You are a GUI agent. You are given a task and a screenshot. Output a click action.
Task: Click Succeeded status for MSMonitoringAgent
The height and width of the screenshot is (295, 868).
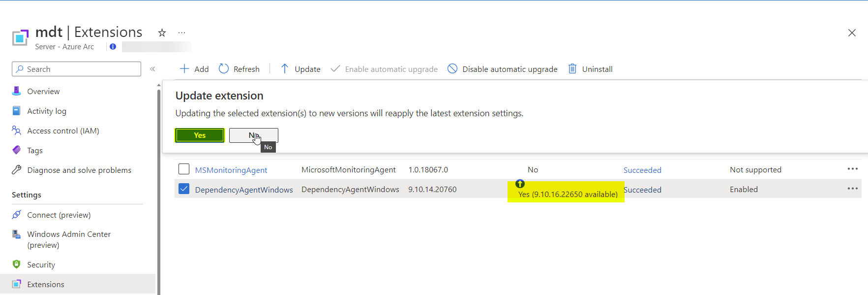click(642, 170)
